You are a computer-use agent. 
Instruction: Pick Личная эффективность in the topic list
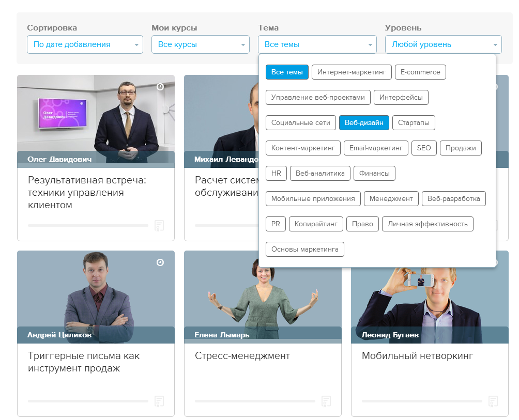pyautogui.click(x=428, y=224)
